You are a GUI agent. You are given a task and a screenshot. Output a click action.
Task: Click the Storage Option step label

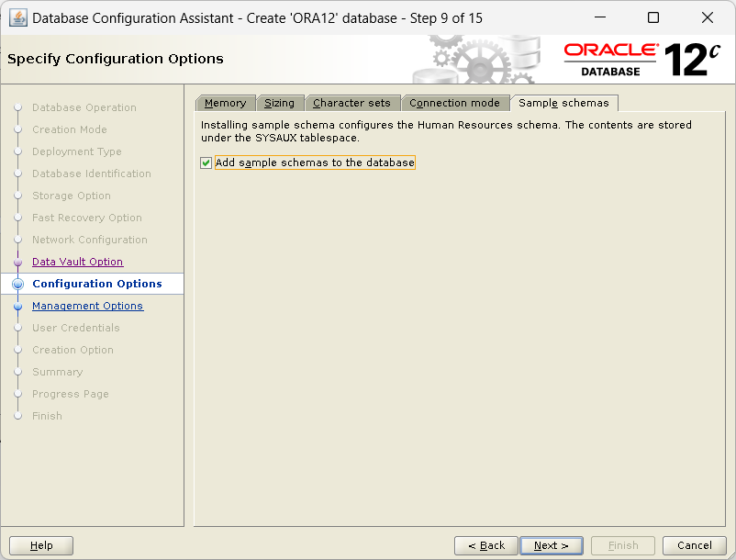coord(72,196)
